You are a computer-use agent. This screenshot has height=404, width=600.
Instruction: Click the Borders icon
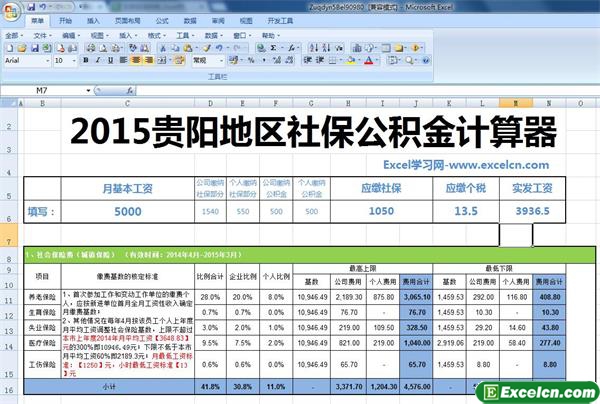pos(333,60)
